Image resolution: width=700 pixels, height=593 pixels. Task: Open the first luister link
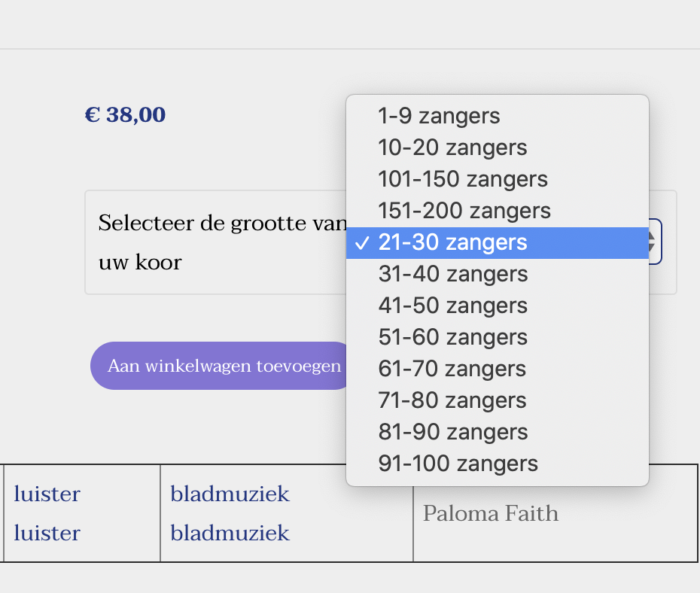click(x=47, y=494)
